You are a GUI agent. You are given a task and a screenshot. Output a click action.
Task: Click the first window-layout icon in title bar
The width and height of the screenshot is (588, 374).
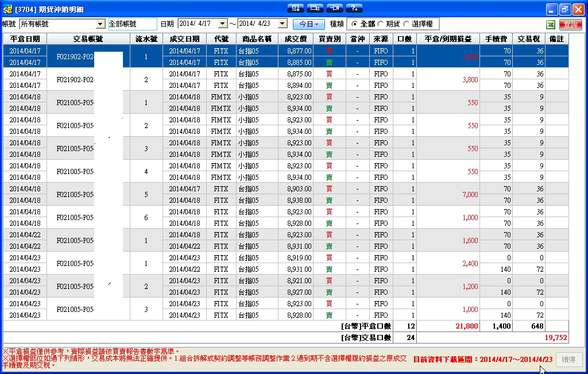point(296,8)
